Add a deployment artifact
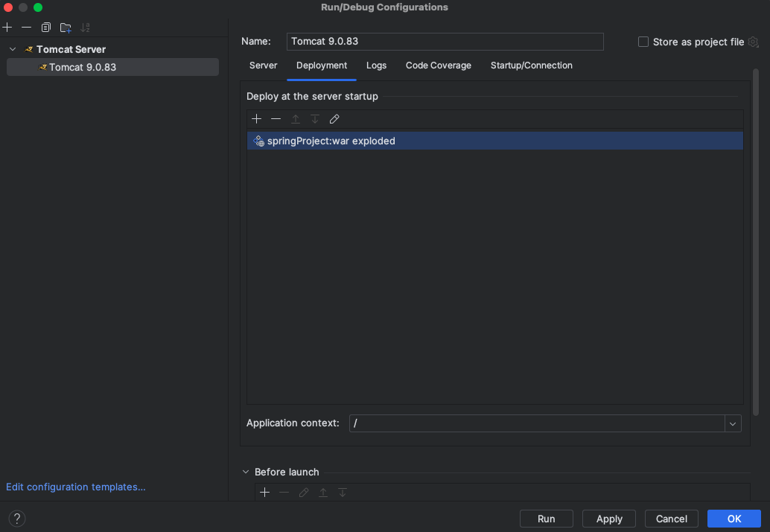Viewport: 770px width, 532px height. 256,119
